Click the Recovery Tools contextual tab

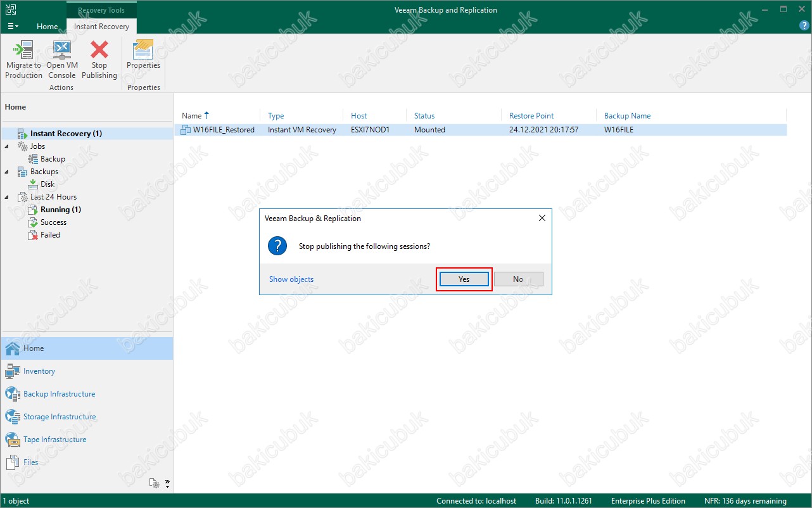[x=101, y=10]
